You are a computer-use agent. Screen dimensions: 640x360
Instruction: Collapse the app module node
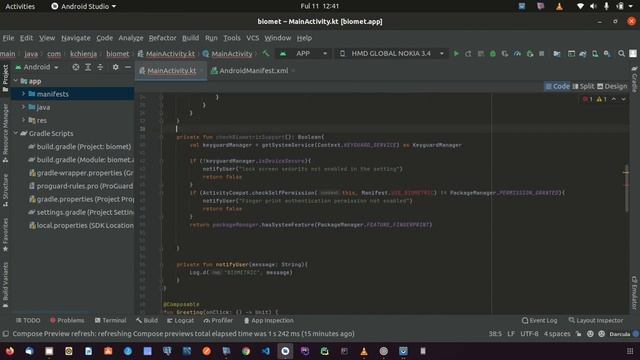coord(16,81)
